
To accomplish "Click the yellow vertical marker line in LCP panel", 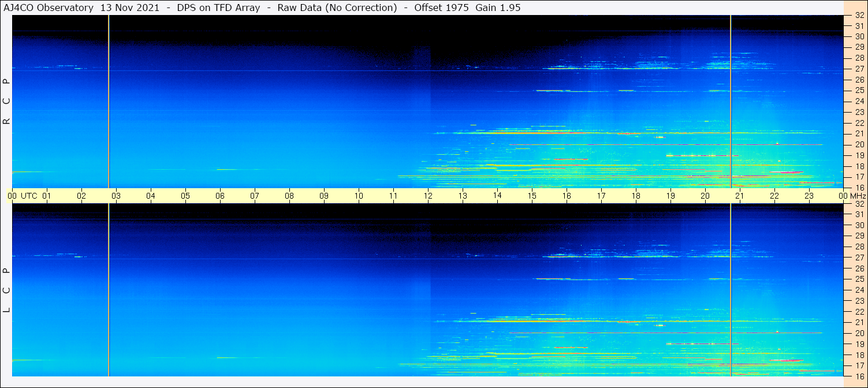I will (x=109, y=290).
